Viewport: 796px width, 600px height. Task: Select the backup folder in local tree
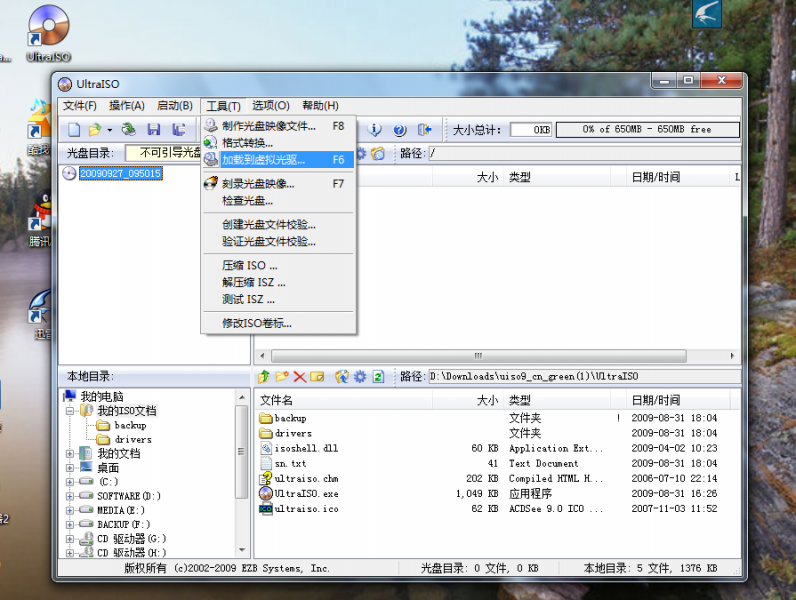click(130, 425)
